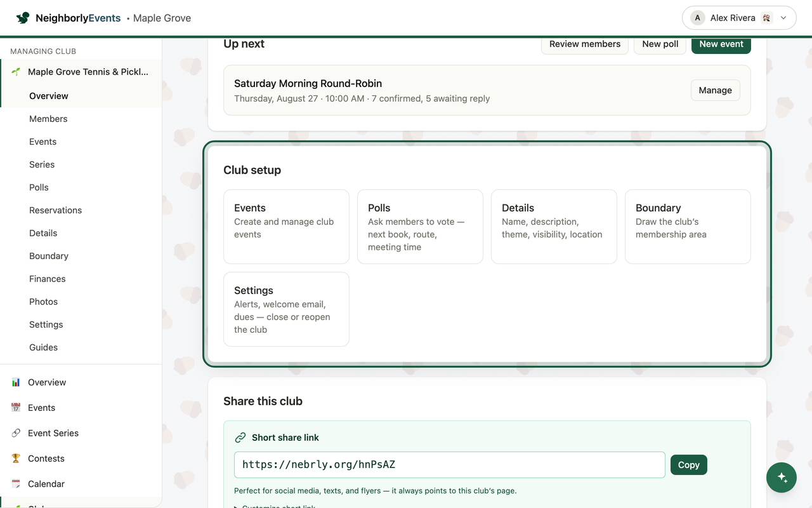Image resolution: width=812 pixels, height=508 pixels.
Task: Click the trophy icon beside Contests
Action: (x=16, y=458)
